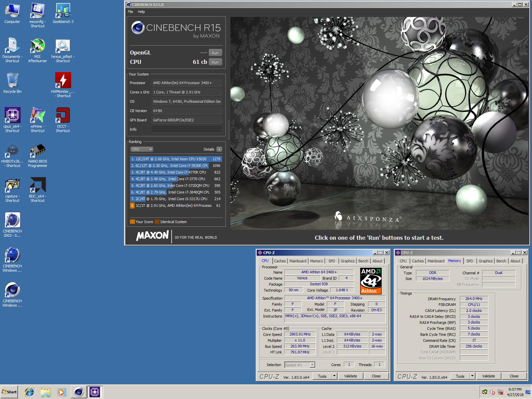Switch to Caches tab in left CPU-Z

tap(280, 261)
